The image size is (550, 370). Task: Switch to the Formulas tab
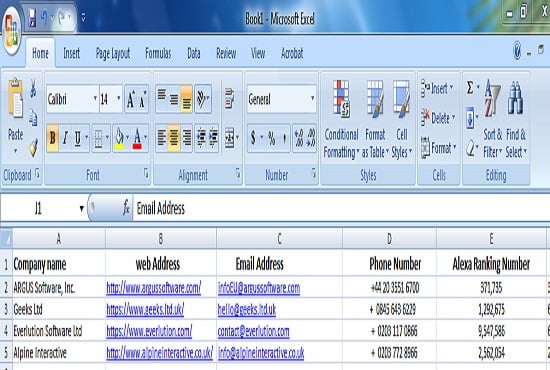(x=158, y=54)
